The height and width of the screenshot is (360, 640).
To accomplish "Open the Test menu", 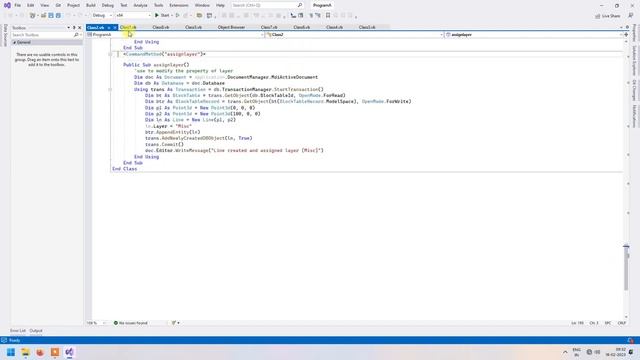I will (x=124, y=5).
